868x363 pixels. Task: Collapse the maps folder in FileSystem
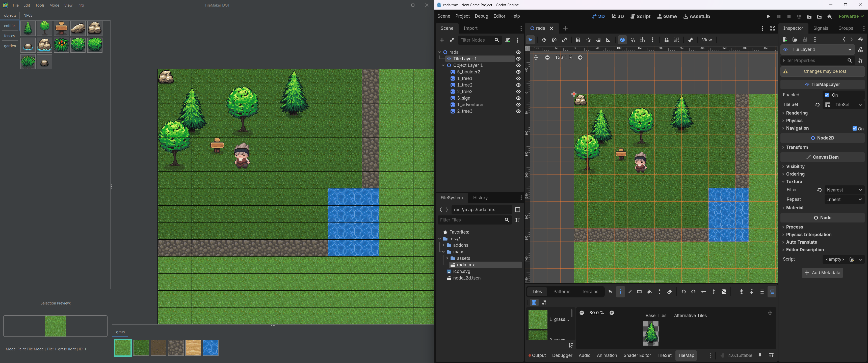[443, 252]
